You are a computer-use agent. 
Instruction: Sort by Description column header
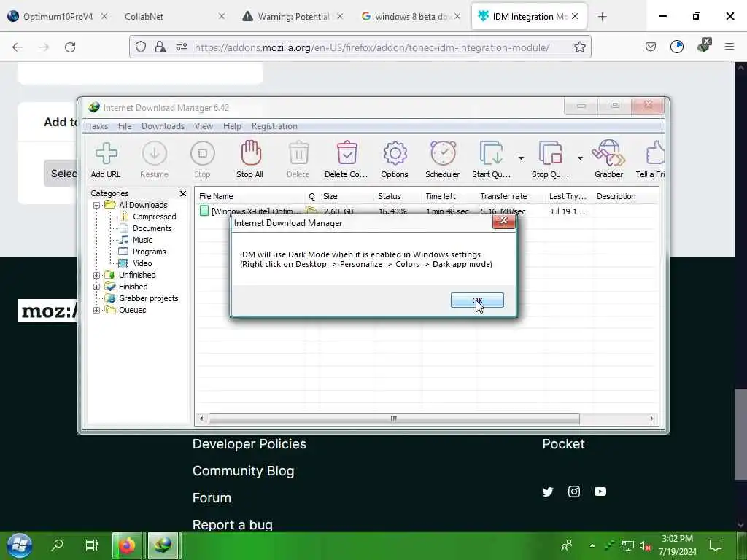(x=625, y=196)
